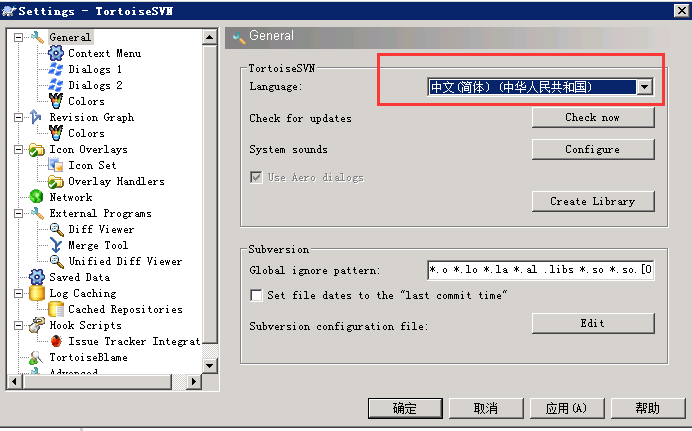
Task: Select Context Menu in the settings tree
Action: pyautogui.click(x=105, y=53)
